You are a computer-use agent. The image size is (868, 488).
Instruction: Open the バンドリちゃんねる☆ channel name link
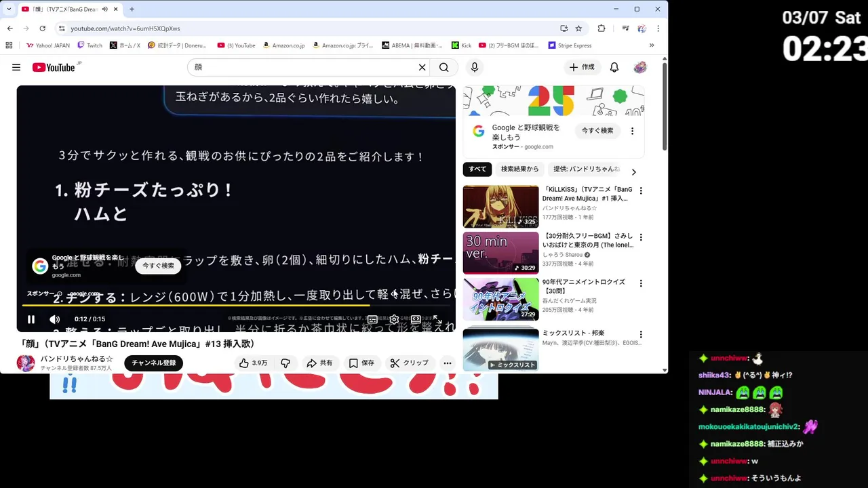click(77, 359)
